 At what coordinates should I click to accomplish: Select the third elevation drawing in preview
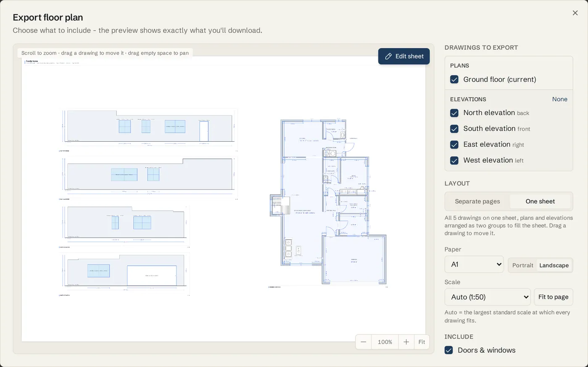point(125,227)
